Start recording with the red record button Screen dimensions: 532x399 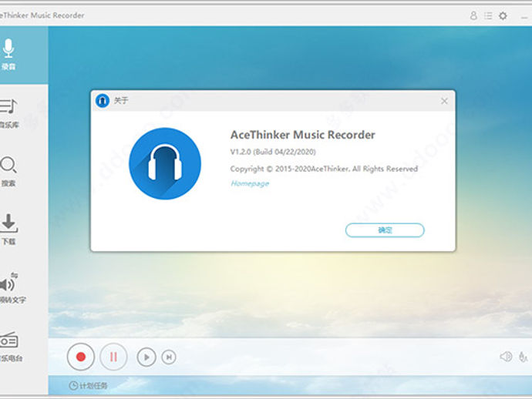coord(81,357)
